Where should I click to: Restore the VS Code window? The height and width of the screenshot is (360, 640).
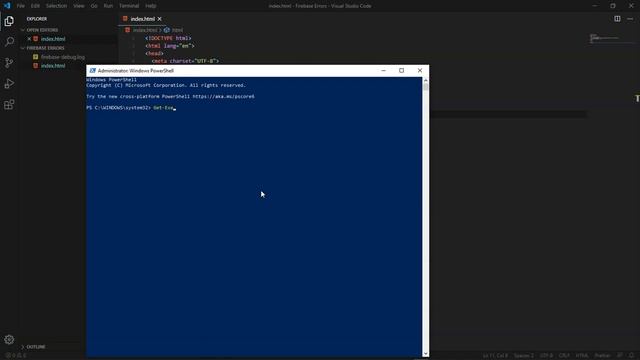613,6
